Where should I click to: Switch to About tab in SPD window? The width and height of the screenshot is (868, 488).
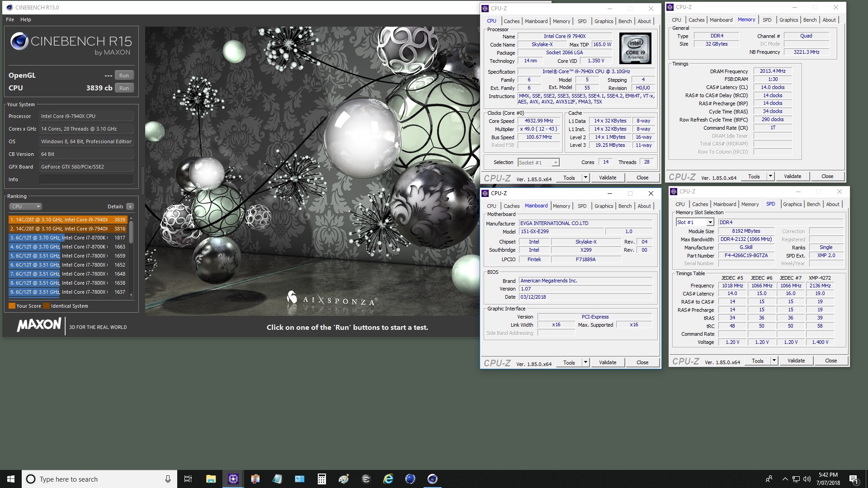click(832, 204)
